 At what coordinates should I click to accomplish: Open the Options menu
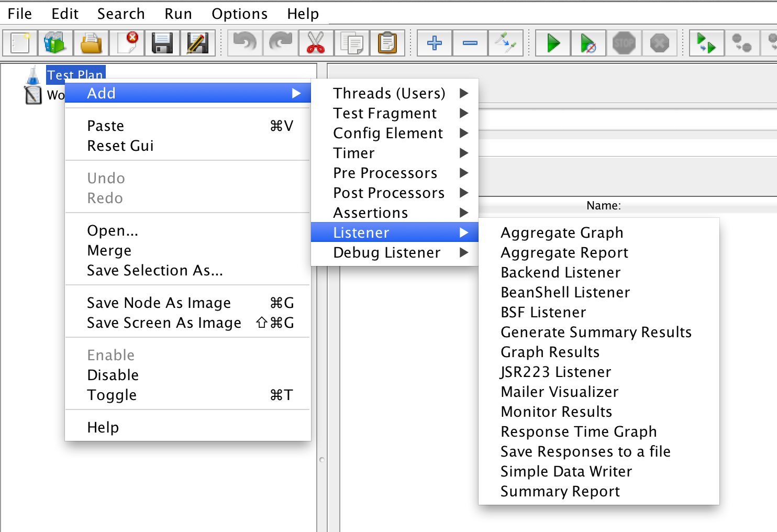point(239,14)
